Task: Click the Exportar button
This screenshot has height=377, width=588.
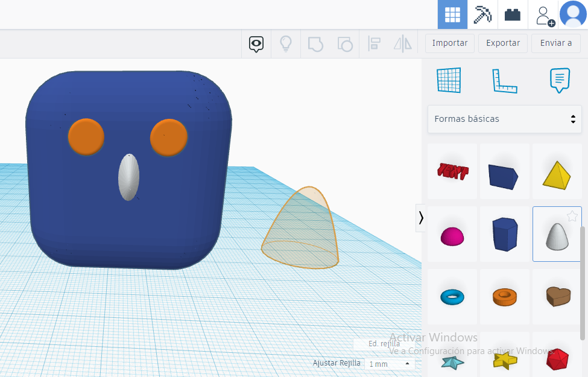Action: [x=503, y=43]
